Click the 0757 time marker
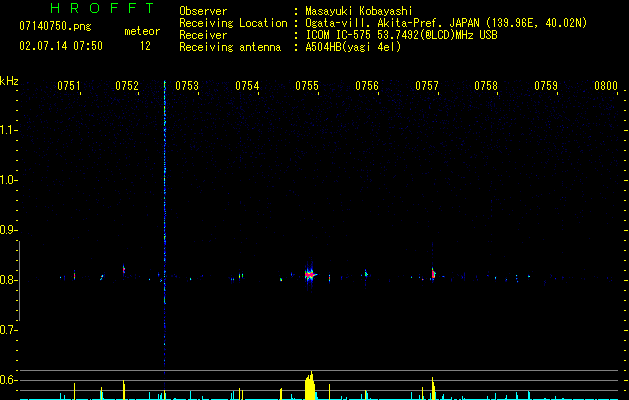This screenshot has width=629, height=400. pos(427,85)
